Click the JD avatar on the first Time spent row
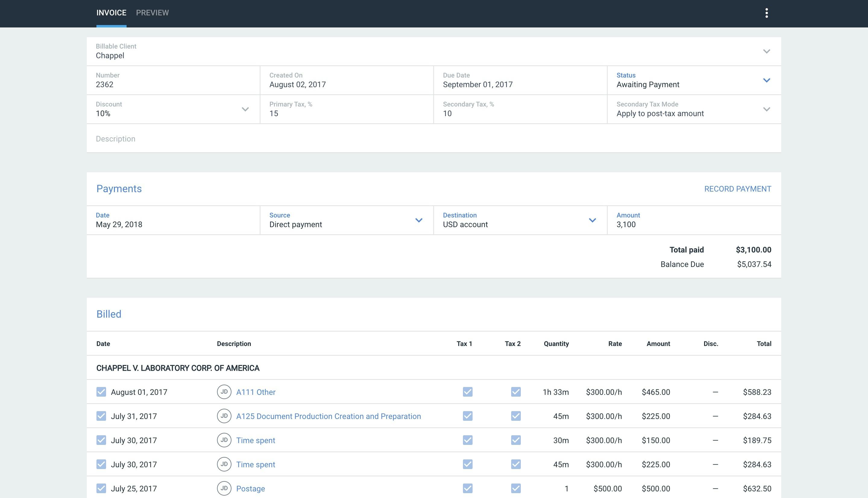The width and height of the screenshot is (868, 498). 225,440
